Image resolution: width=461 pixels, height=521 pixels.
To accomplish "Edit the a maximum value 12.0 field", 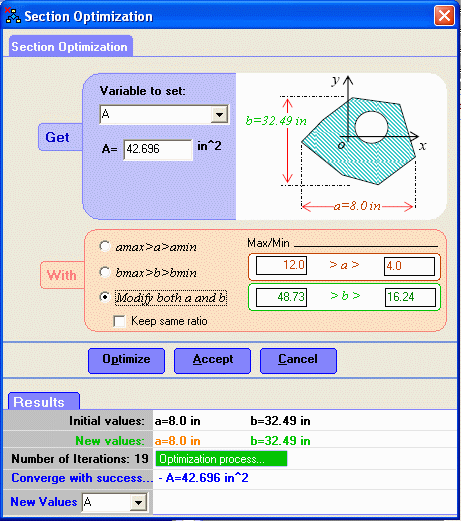I will tap(281, 265).
